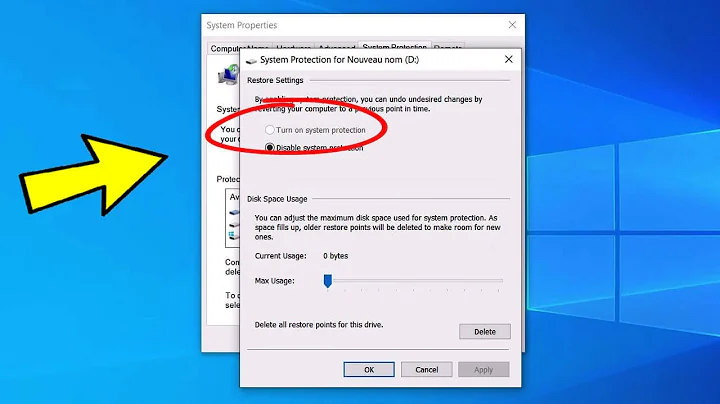
Task: Open the System Protection tab in System Properties
Action: [394, 46]
